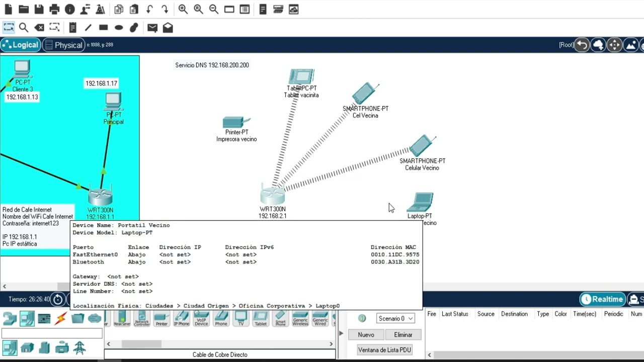
Task: Select the Smart City subcategory icon
Action: click(44, 347)
